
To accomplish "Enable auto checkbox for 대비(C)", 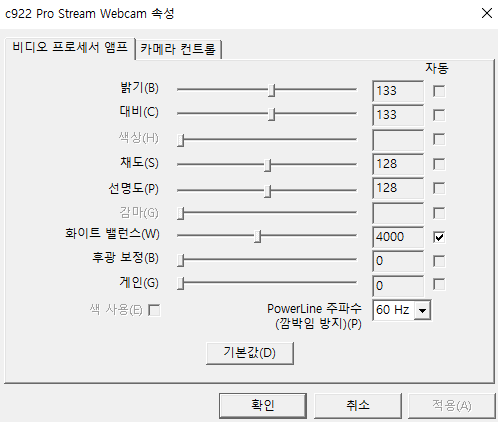I will coord(439,115).
